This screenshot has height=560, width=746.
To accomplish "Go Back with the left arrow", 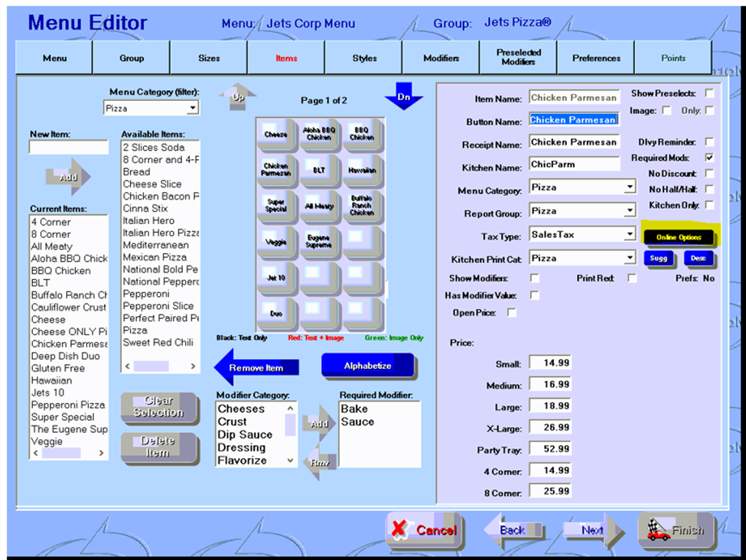I will click(x=513, y=530).
